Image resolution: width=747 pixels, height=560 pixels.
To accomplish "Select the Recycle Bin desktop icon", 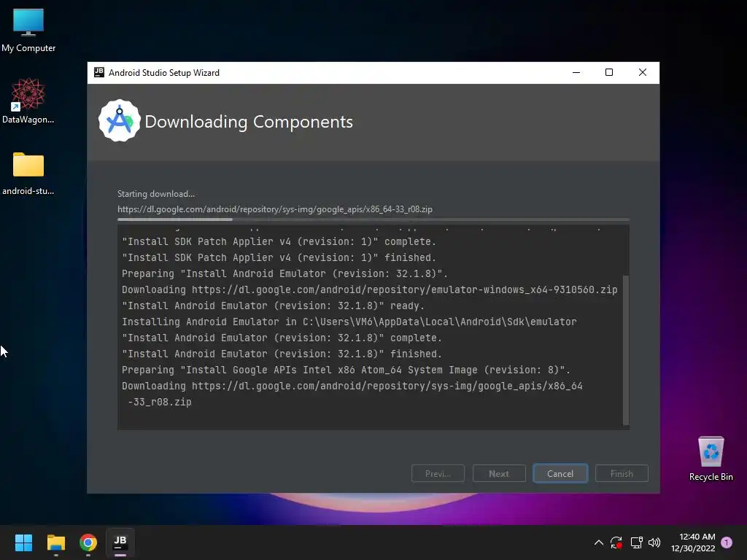I will tap(711, 459).
